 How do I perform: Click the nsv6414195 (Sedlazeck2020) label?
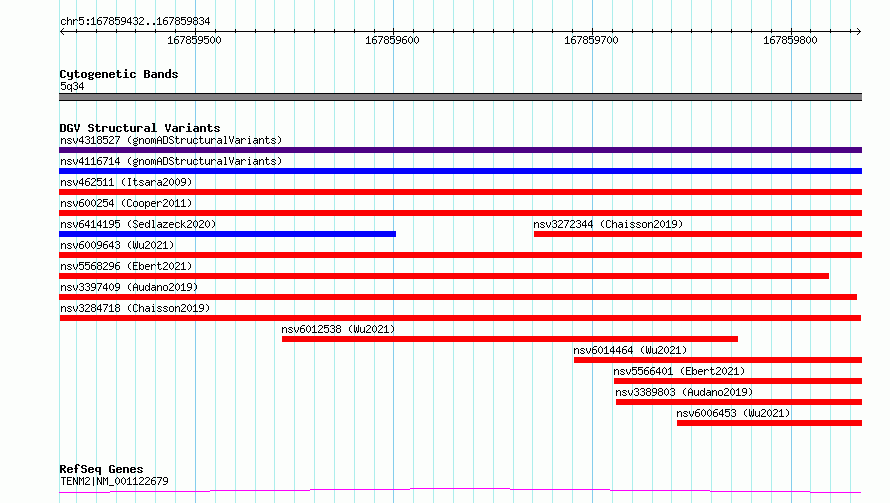coord(138,224)
